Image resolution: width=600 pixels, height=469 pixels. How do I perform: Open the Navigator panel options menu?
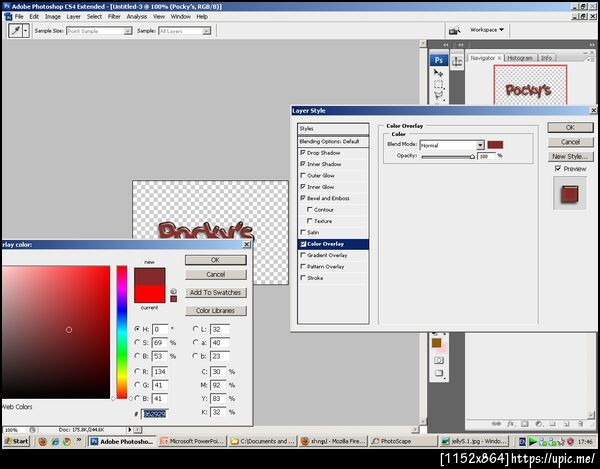tap(589, 59)
